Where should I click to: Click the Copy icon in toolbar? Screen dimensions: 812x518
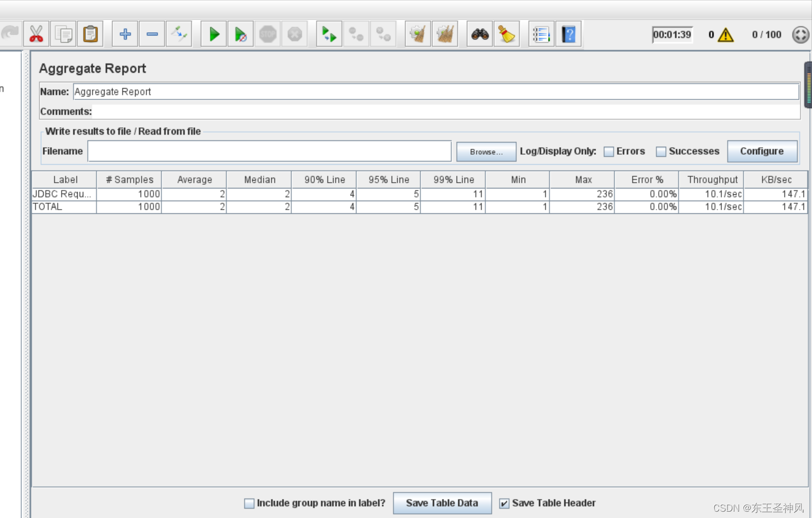click(x=63, y=34)
